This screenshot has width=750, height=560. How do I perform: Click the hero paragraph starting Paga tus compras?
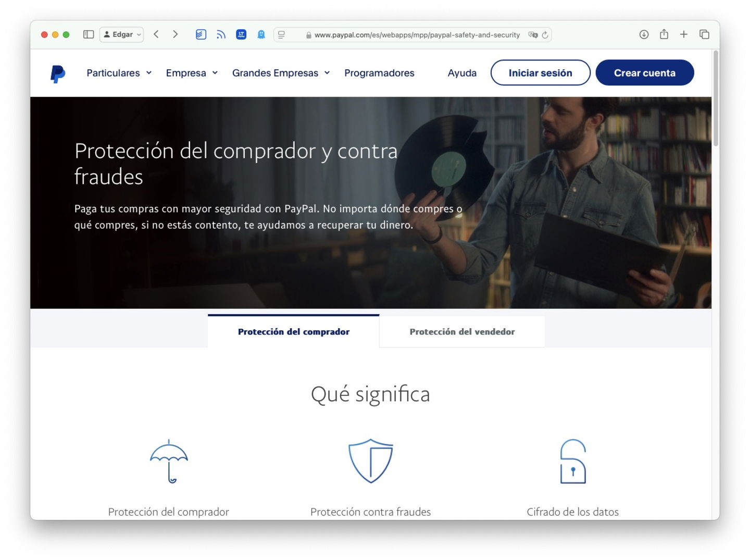(268, 217)
